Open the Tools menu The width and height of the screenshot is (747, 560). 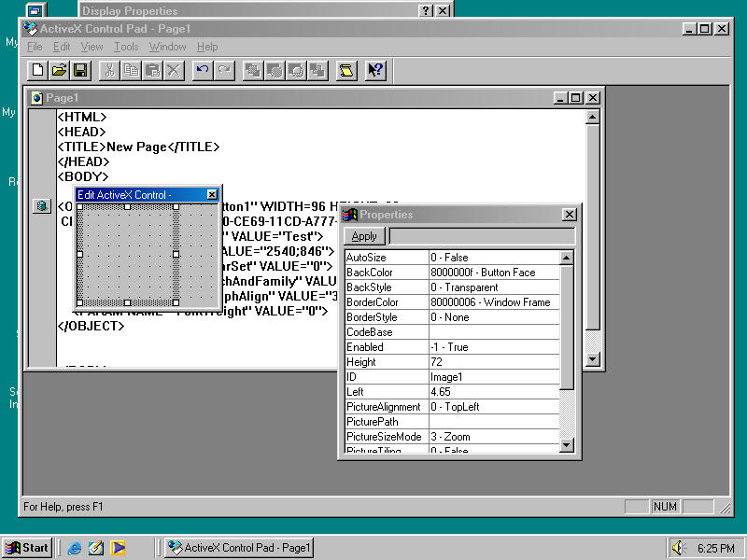[x=126, y=47]
